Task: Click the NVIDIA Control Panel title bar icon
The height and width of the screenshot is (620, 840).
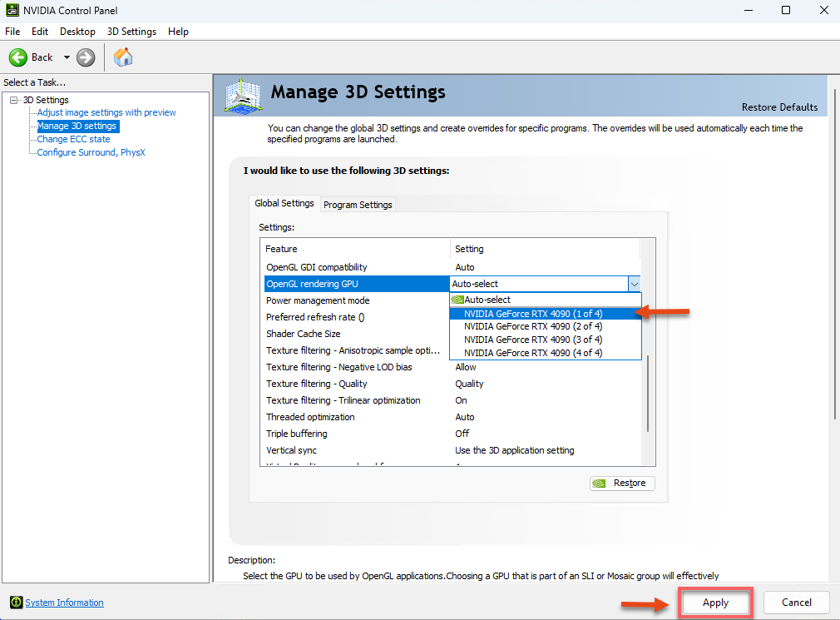Action: 12,11
